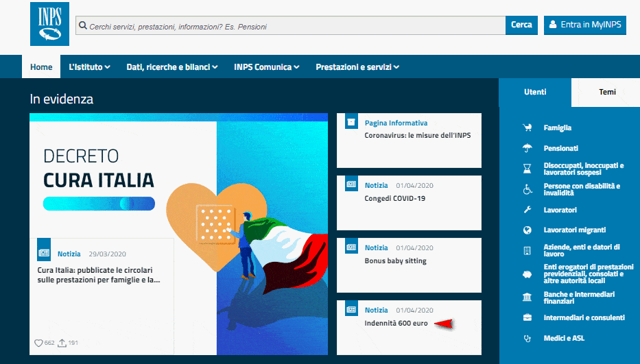Image resolution: width=640 pixels, height=364 pixels.
Task: Open the Bonus baby sitting news
Action: [x=395, y=260]
